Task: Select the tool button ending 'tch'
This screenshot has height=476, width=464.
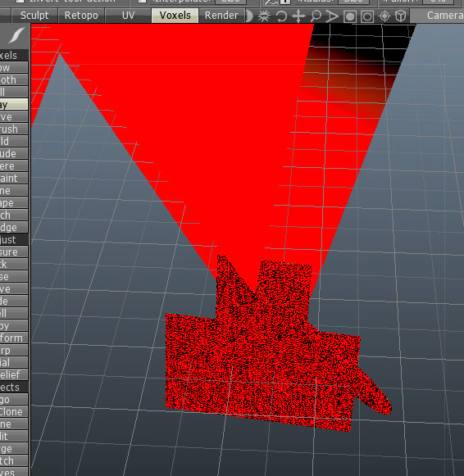Action: pos(14,460)
